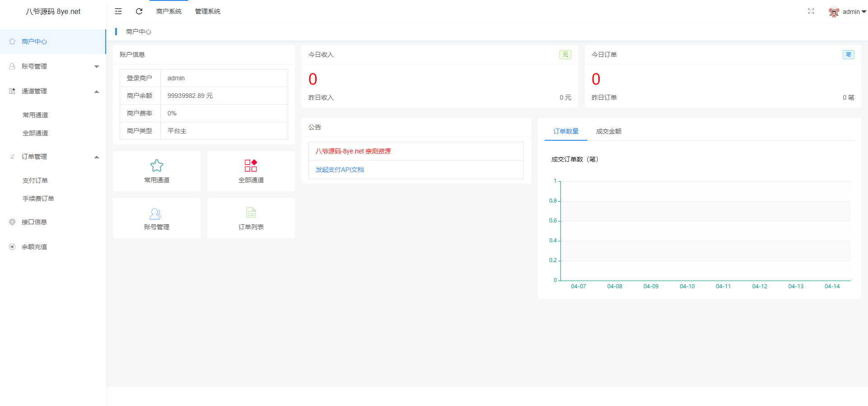Viewport: 868px width, 406px height.
Task: Click the 元 badge on 今日收入 card
Action: (565, 54)
